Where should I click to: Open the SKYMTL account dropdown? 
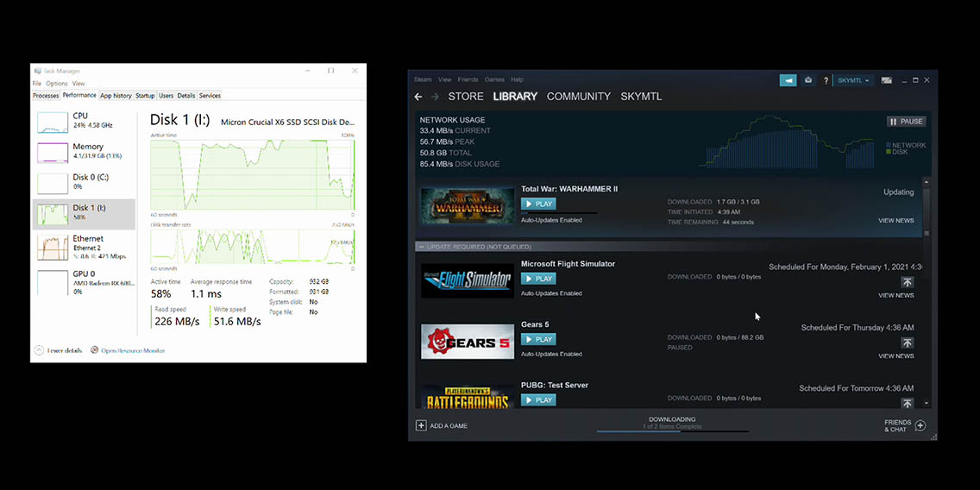point(854,80)
